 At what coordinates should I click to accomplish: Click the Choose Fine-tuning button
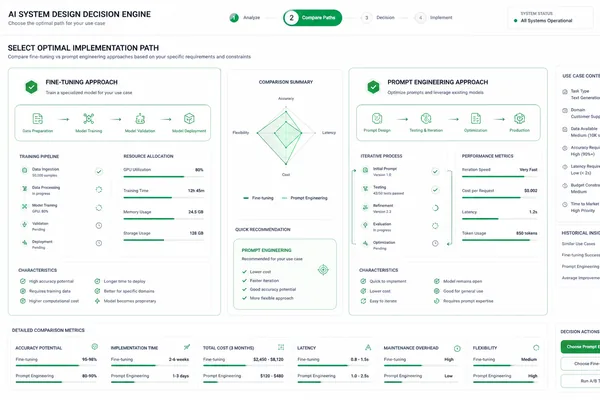click(580, 364)
